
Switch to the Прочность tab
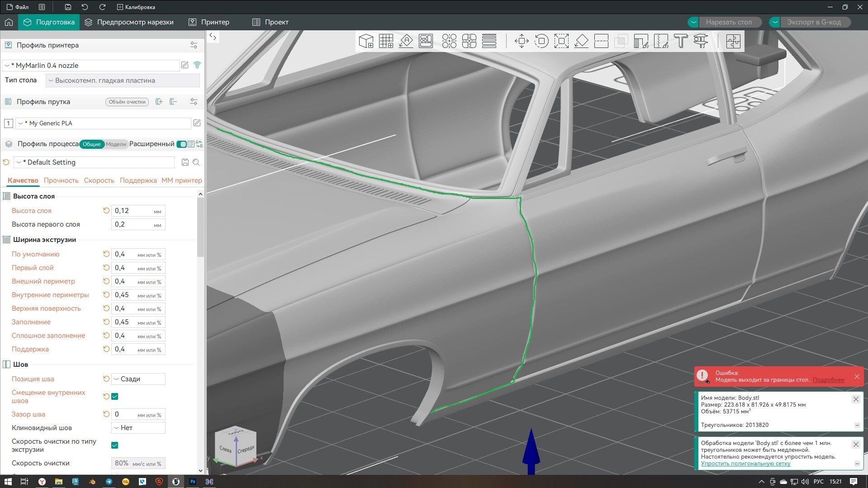point(61,180)
